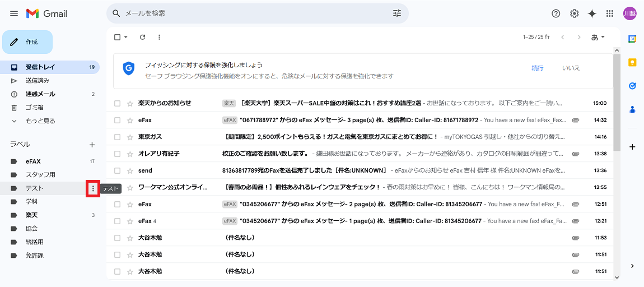The image size is (644, 287).
Task: Open Google Keep in the side panel
Action: [632, 62]
